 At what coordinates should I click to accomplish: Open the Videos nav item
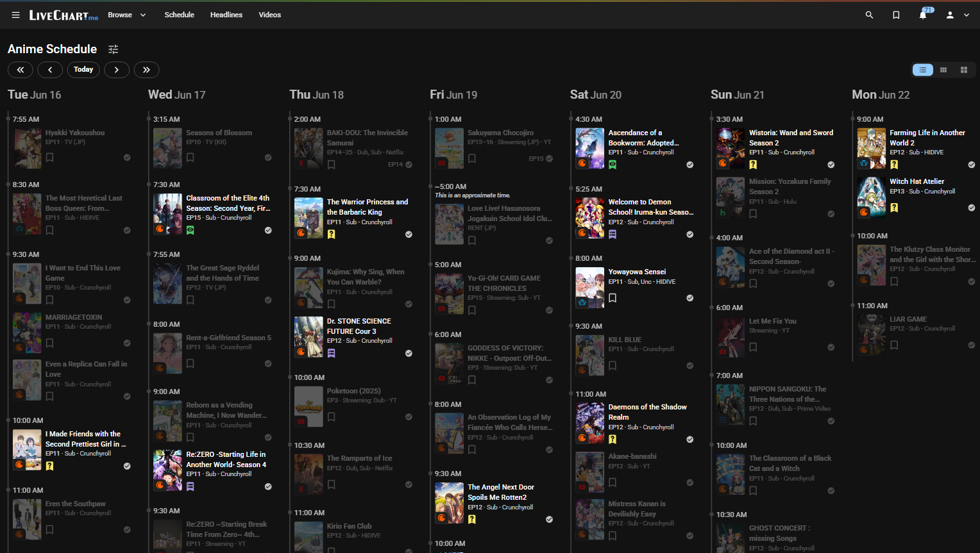[x=270, y=15]
